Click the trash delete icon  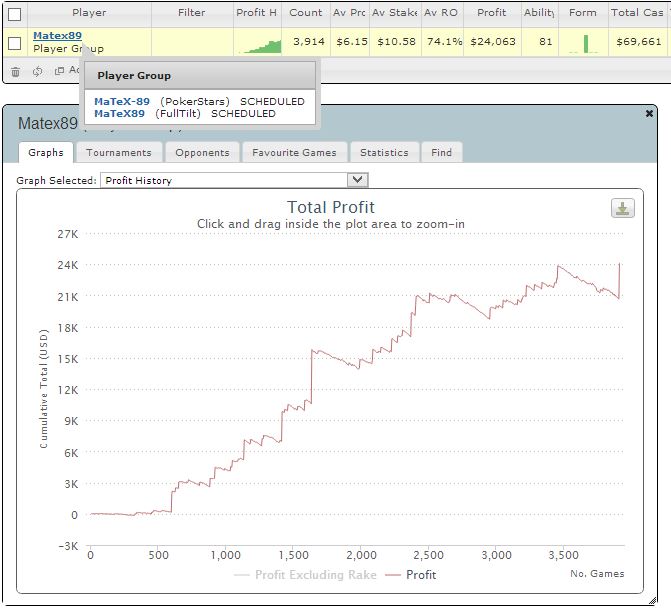pos(15,71)
